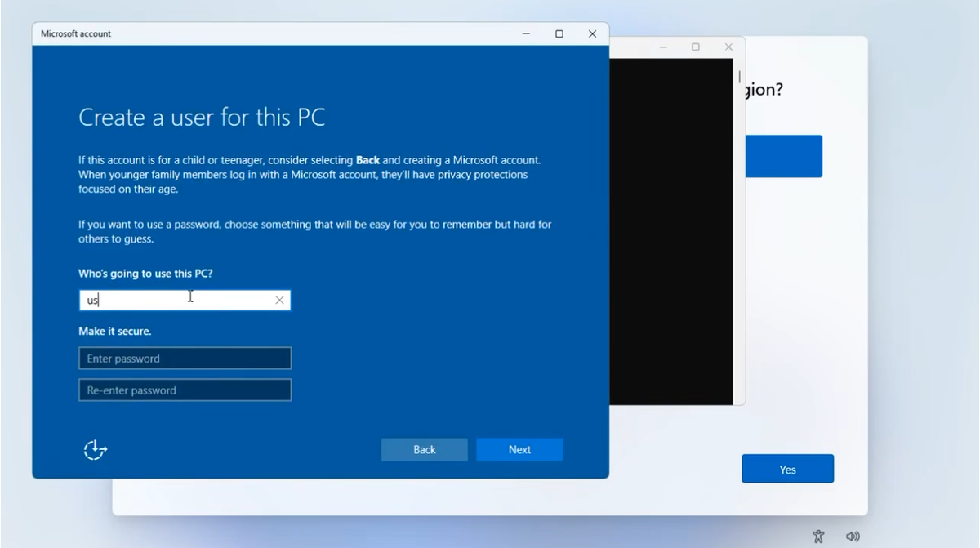Close the black console window behind

[728, 47]
